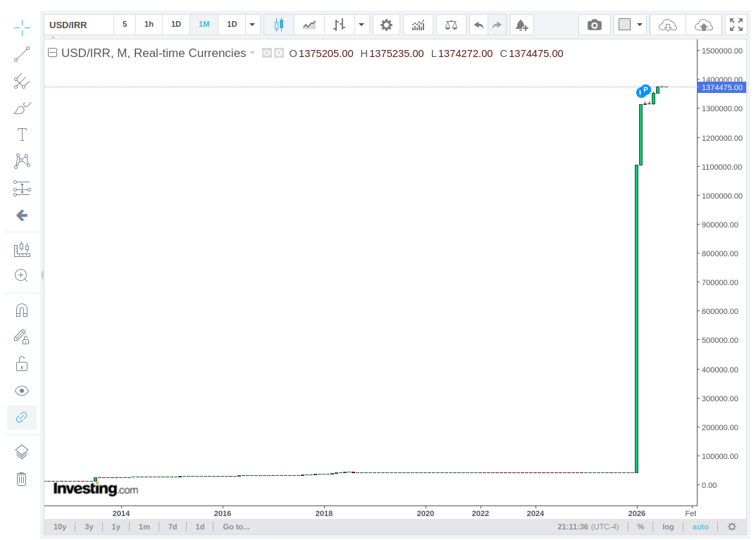Click the blue P event marker
This screenshot has height=540, width=756.
pos(645,89)
